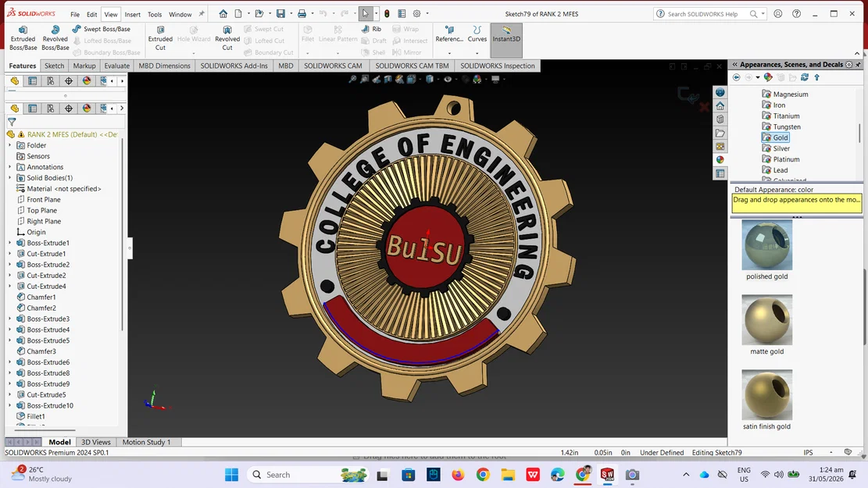Click the Back arrow in Appearances panel
The height and width of the screenshot is (488, 868).
tap(736, 77)
